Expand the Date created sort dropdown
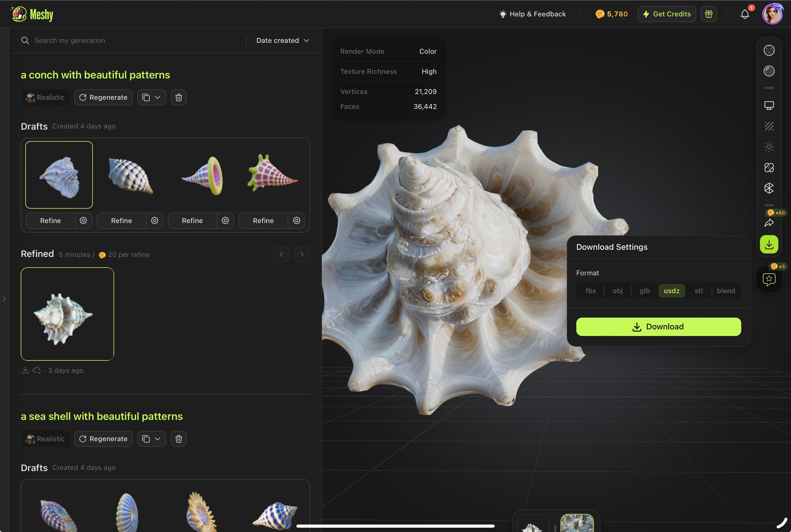Viewport: 791px width, 532px height. [x=282, y=40]
